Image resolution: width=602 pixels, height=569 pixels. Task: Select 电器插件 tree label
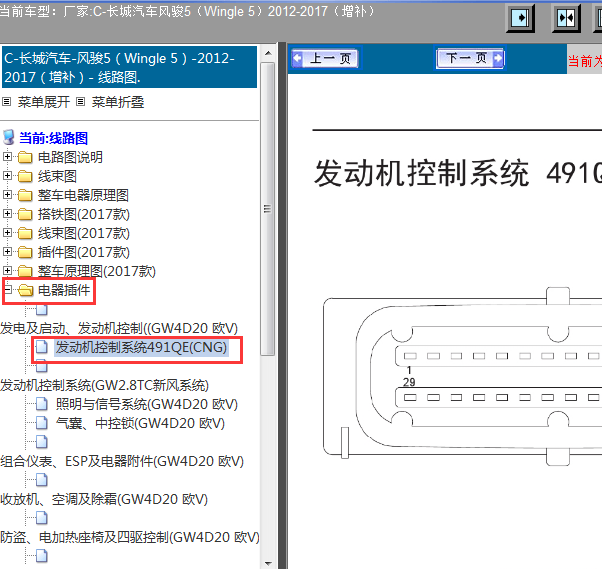[x=64, y=290]
